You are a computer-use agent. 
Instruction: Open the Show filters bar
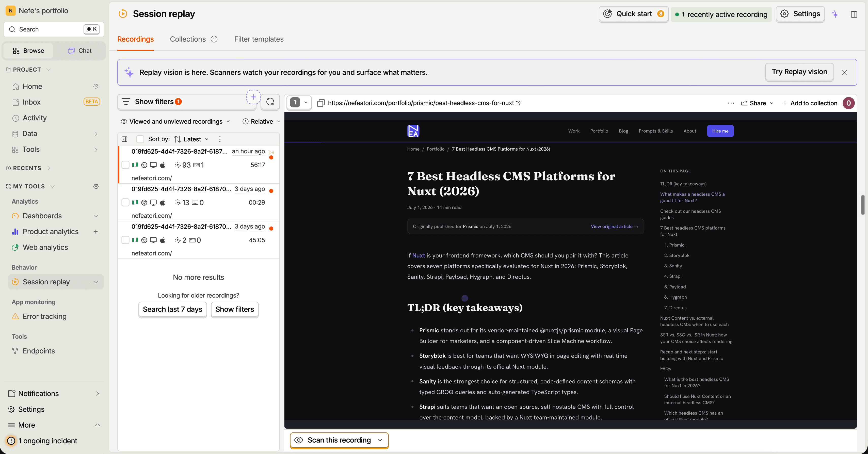tap(187, 102)
